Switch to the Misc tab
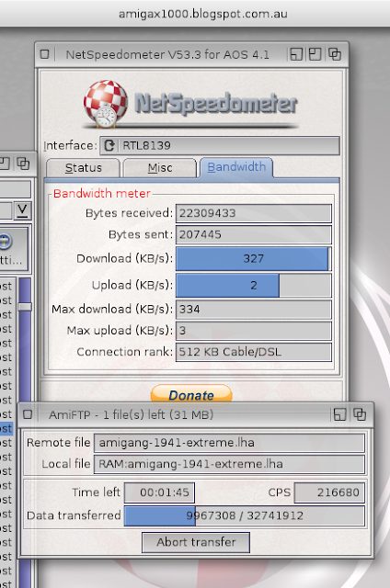 (160, 167)
